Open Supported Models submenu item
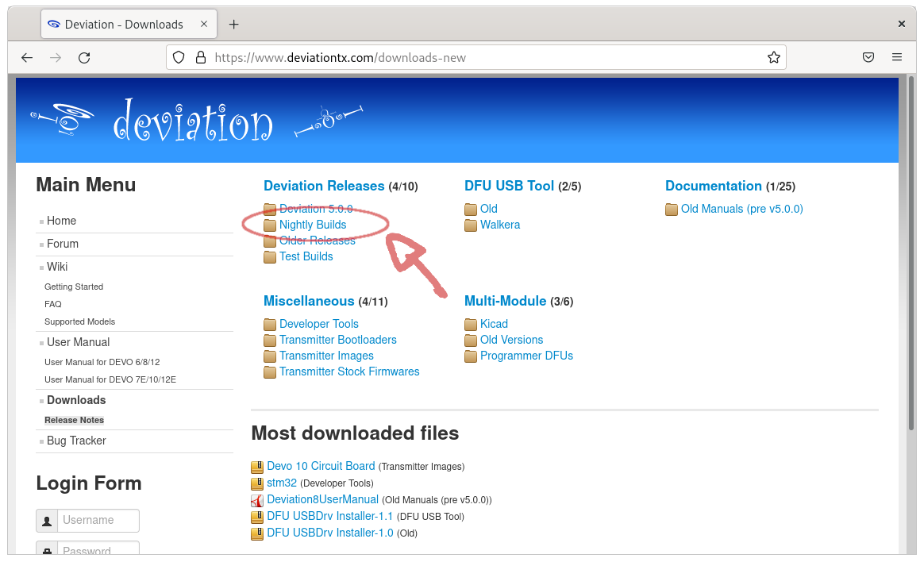 79,322
